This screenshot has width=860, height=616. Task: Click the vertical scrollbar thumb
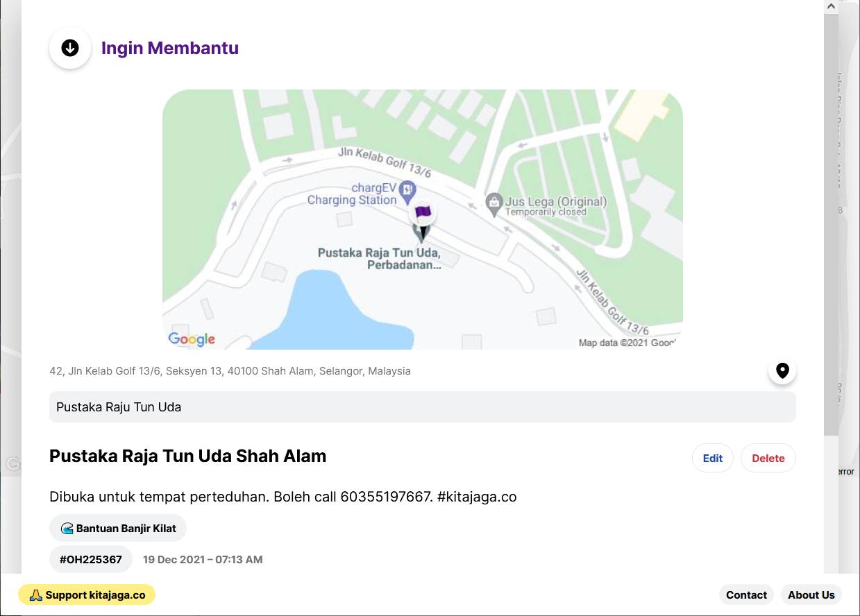coord(831,224)
